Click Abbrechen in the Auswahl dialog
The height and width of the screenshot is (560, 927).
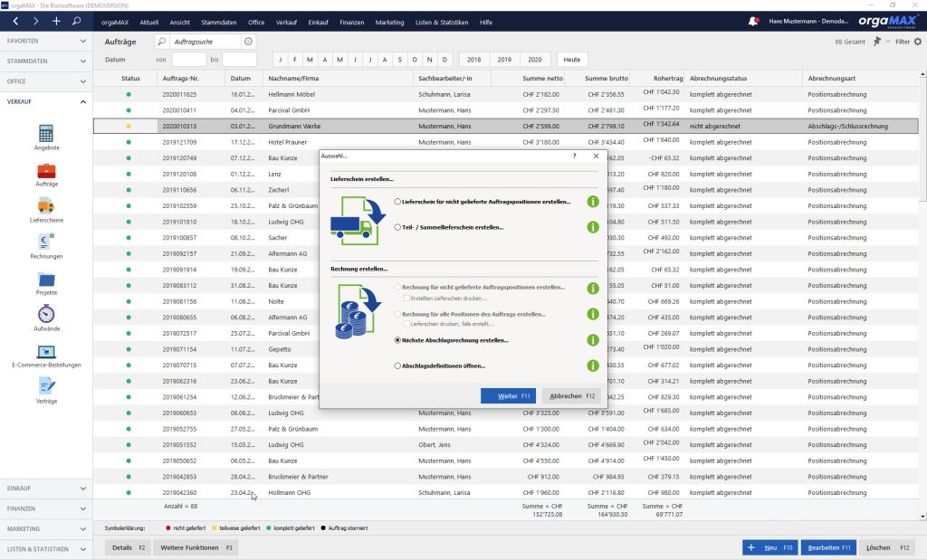coord(572,395)
